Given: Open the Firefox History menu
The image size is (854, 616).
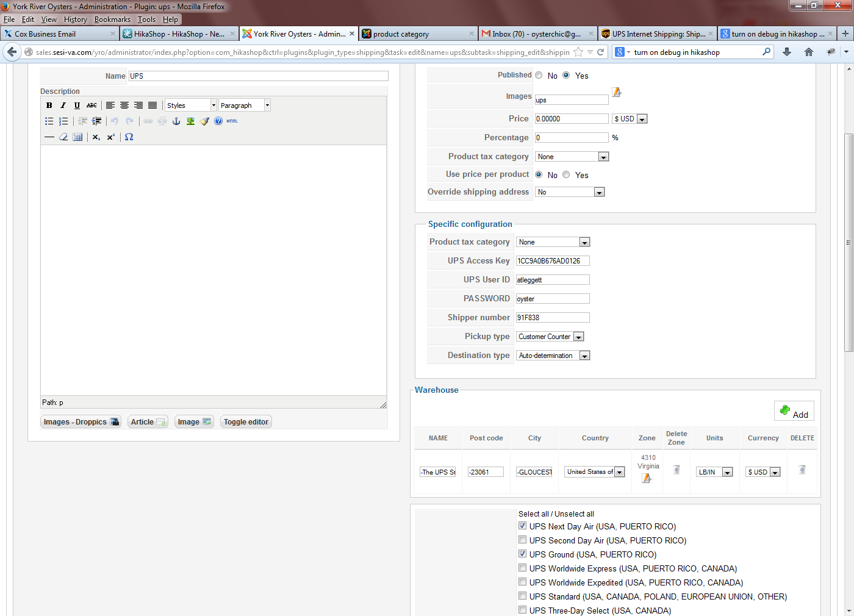Looking at the screenshot, I should click(x=76, y=20).
